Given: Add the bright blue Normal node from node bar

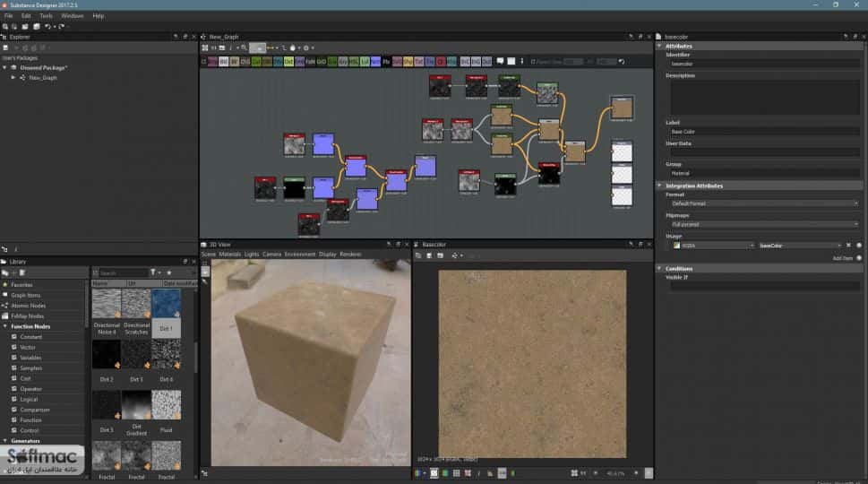Looking at the screenshot, I should [376, 62].
